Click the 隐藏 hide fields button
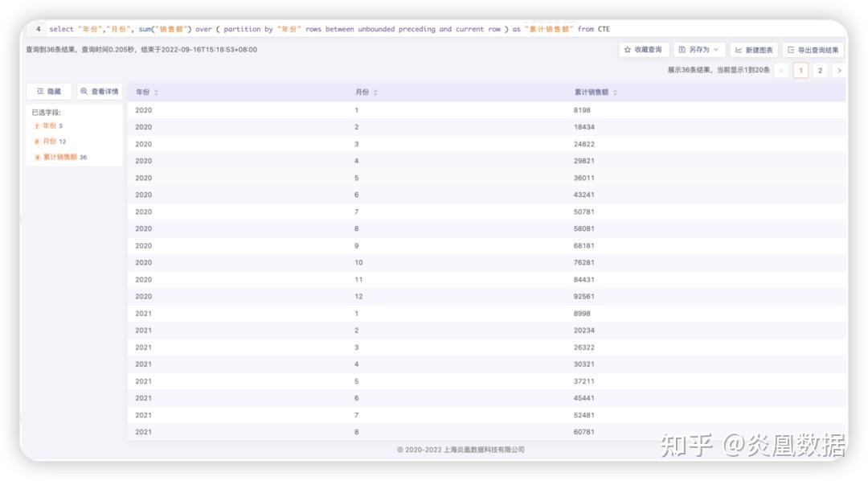The height and width of the screenshot is (481, 868). coord(49,92)
